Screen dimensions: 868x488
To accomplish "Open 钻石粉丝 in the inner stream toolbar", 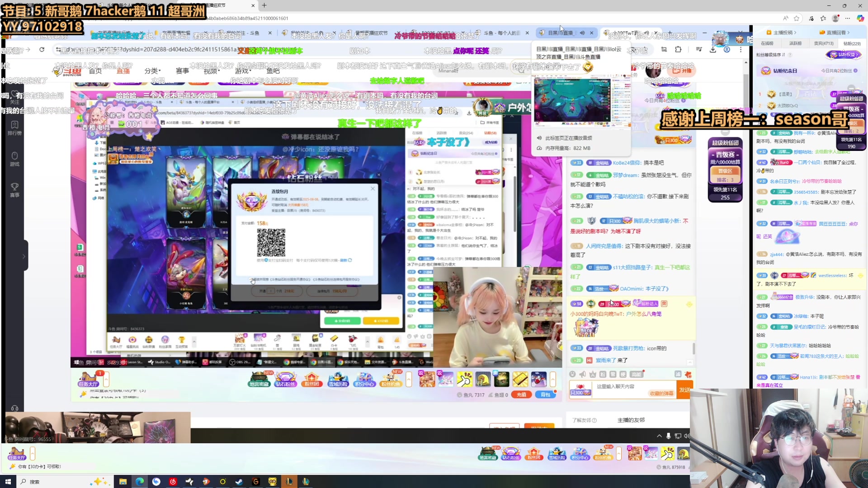I will click(x=285, y=379).
